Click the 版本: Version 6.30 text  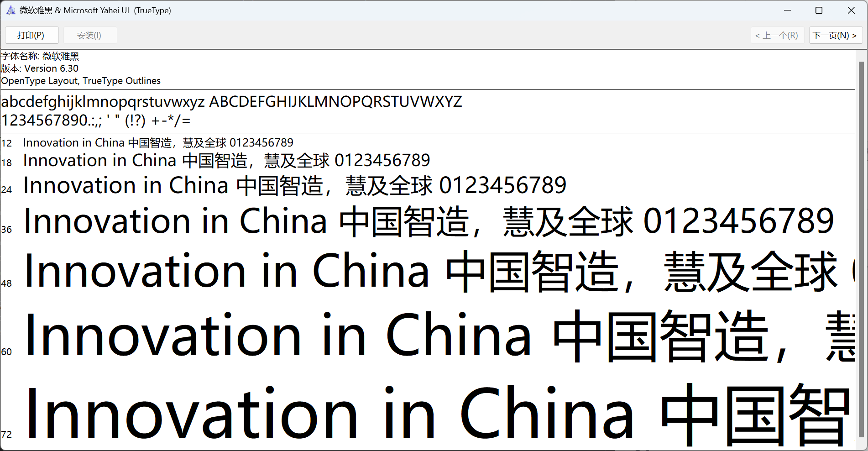(x=40, y=68)
